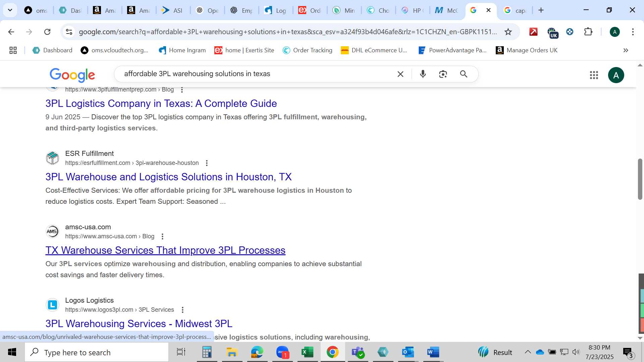Open Zoom from taskbar
Screen dimensions: 644x362
point(282,352)
